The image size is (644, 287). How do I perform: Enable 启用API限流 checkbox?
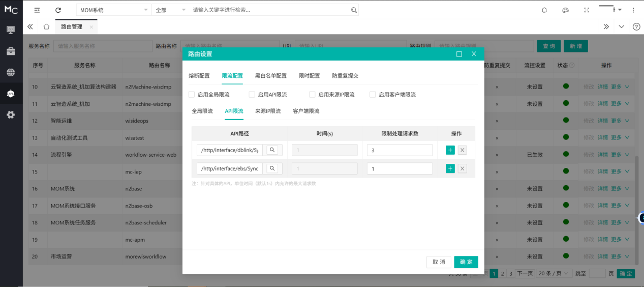tap(252, 94)
